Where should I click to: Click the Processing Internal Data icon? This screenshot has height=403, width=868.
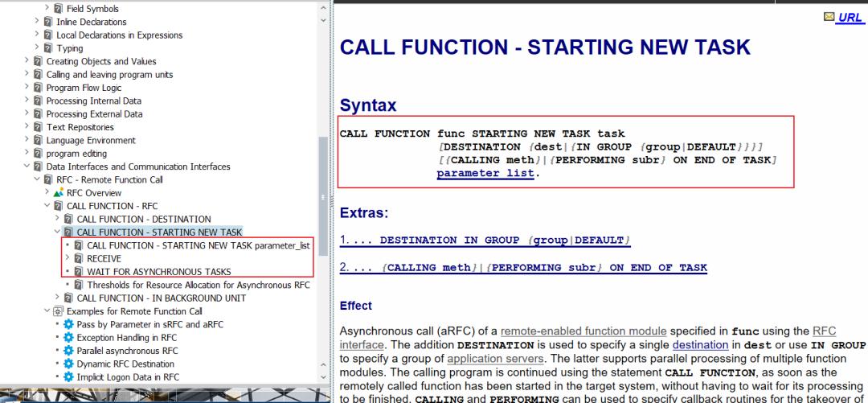coord(39,101)
